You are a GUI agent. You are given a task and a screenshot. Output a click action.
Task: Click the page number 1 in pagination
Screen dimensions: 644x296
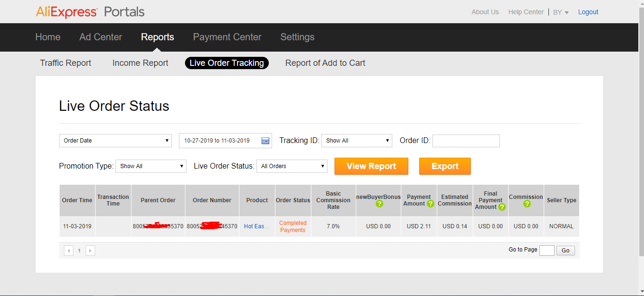click(x=79, y=251)
